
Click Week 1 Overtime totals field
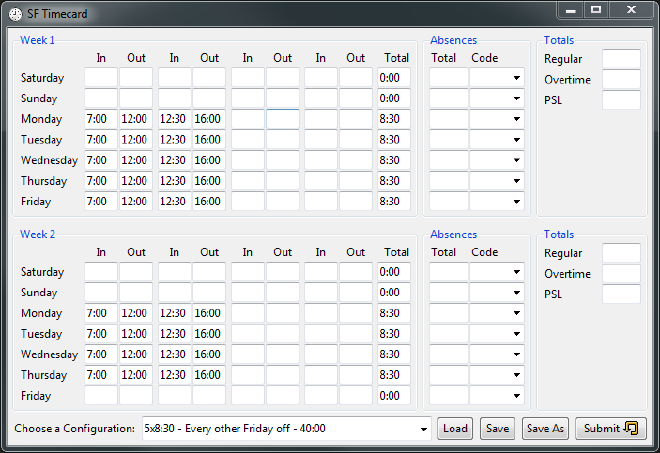(x=621, y=79)
